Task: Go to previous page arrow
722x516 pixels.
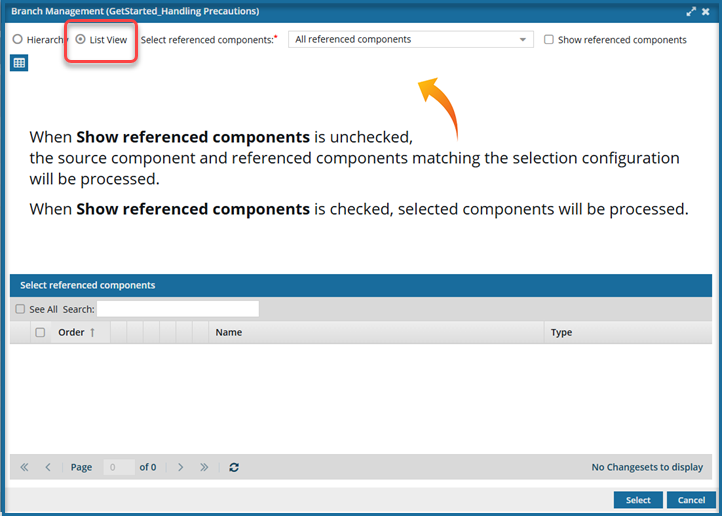Action: (x=47, y=467)
